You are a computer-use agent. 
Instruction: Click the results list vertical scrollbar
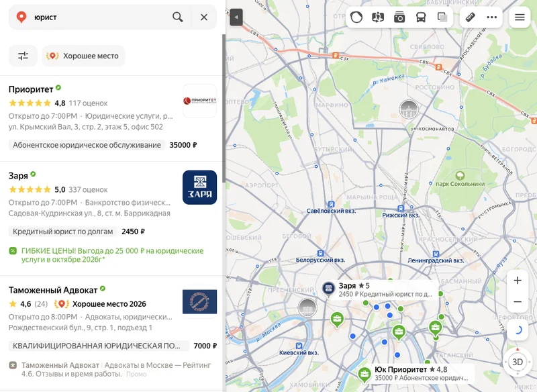(224, 108)
